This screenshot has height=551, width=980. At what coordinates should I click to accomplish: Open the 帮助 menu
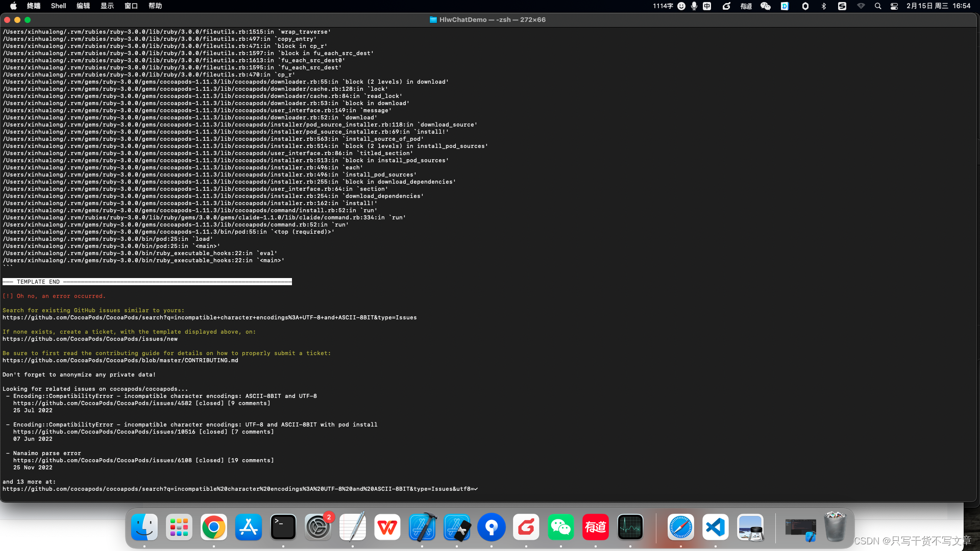155,6
